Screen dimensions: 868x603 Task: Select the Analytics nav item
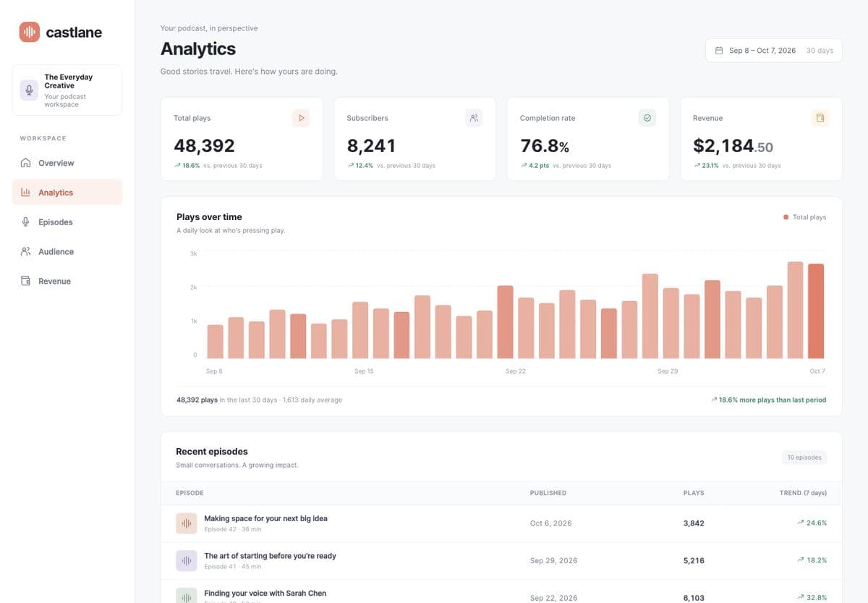coord(67,193)
